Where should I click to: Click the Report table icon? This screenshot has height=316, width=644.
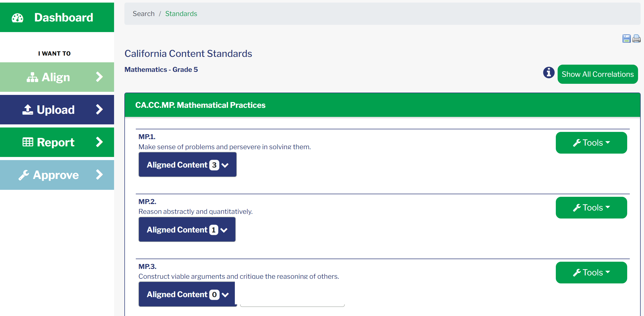(28, 142)
